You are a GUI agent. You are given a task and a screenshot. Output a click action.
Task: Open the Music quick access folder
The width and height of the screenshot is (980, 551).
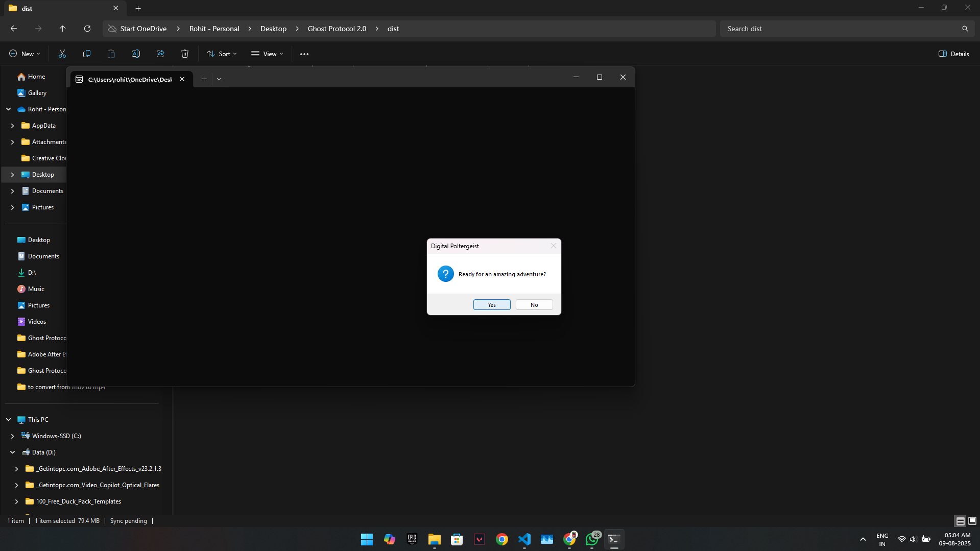pos(36,289)
